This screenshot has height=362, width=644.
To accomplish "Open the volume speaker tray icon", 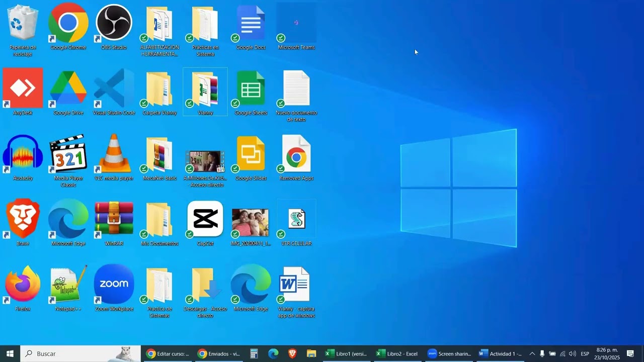I will (x=573, y=353).
